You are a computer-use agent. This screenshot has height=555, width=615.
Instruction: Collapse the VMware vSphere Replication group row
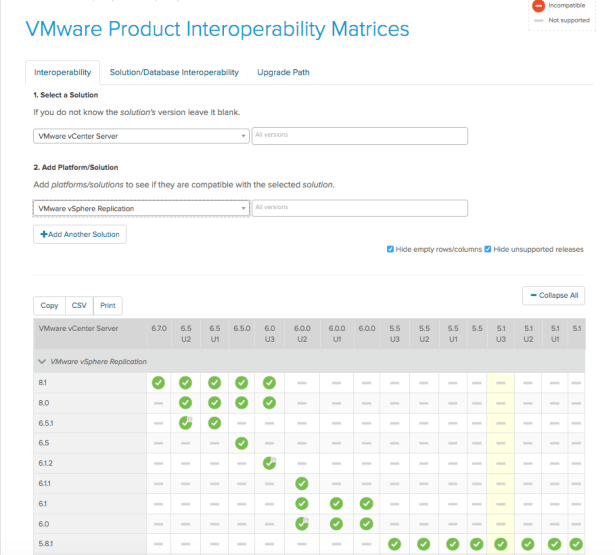coord(42,361)
